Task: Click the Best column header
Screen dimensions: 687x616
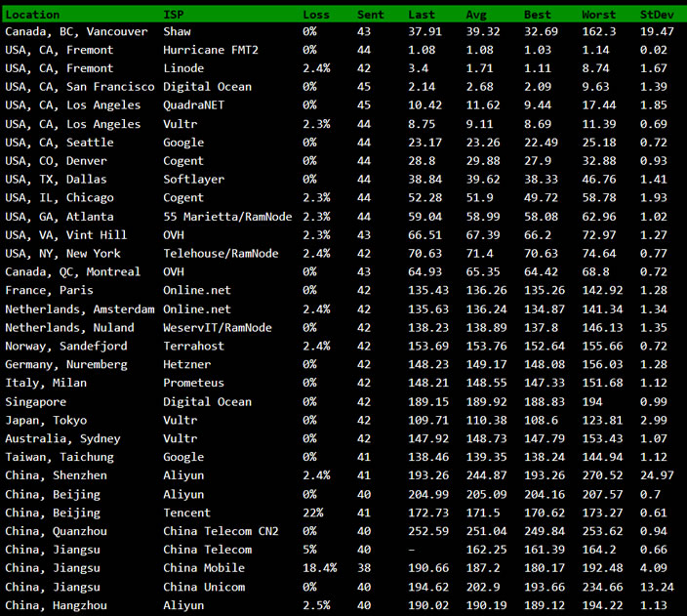Action: (537, 15)
